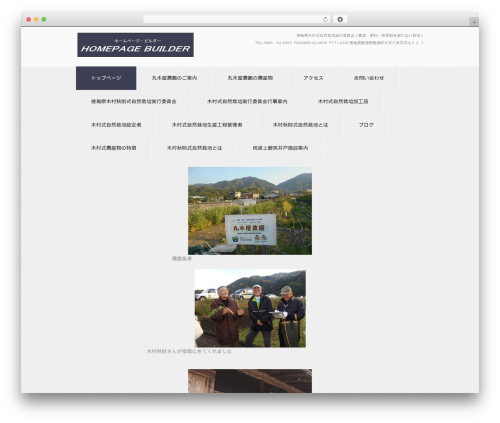
Task: Open 木村式自然栽培認定者 menu item
Action: (x=116, y=125)
